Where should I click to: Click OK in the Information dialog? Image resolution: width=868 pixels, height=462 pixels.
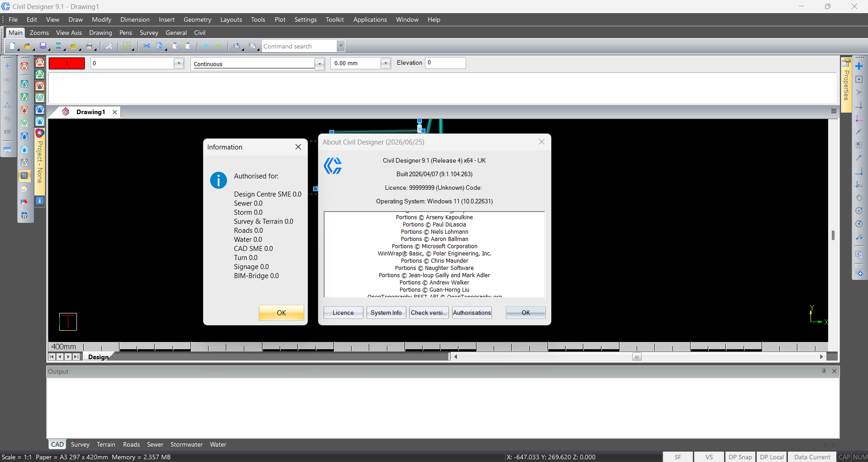[281, 313]
